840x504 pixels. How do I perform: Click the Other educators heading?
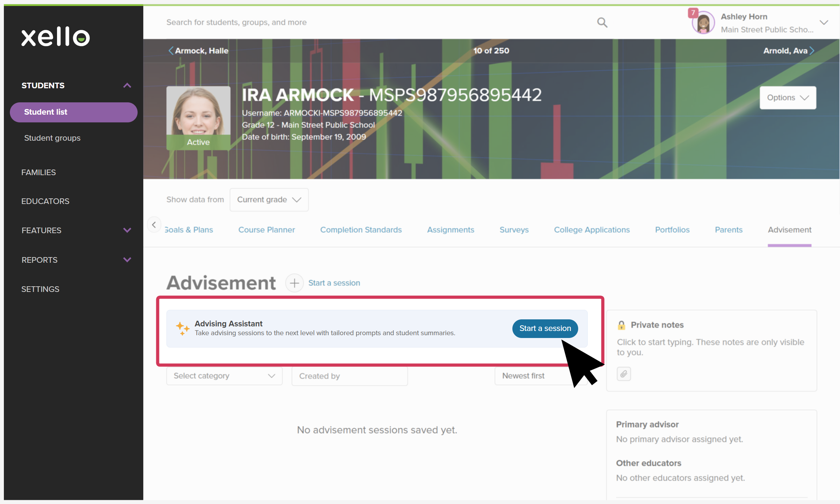[649, 463]
